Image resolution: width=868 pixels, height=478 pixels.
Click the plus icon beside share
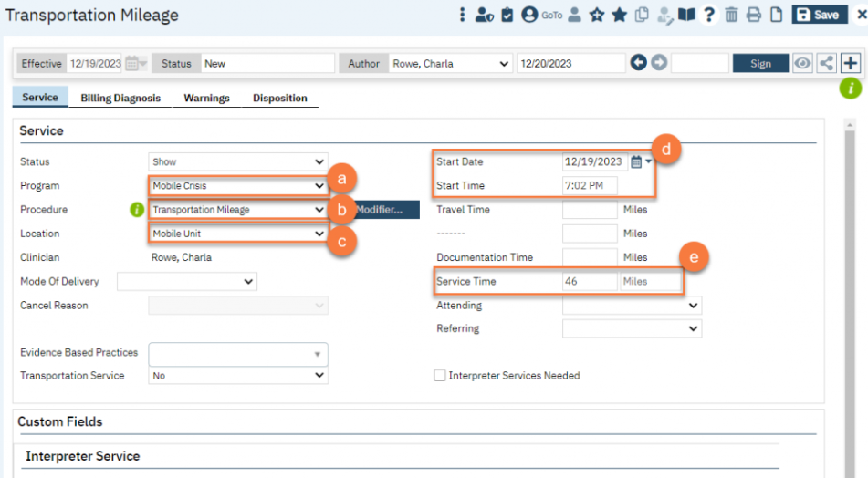(851, 64)
